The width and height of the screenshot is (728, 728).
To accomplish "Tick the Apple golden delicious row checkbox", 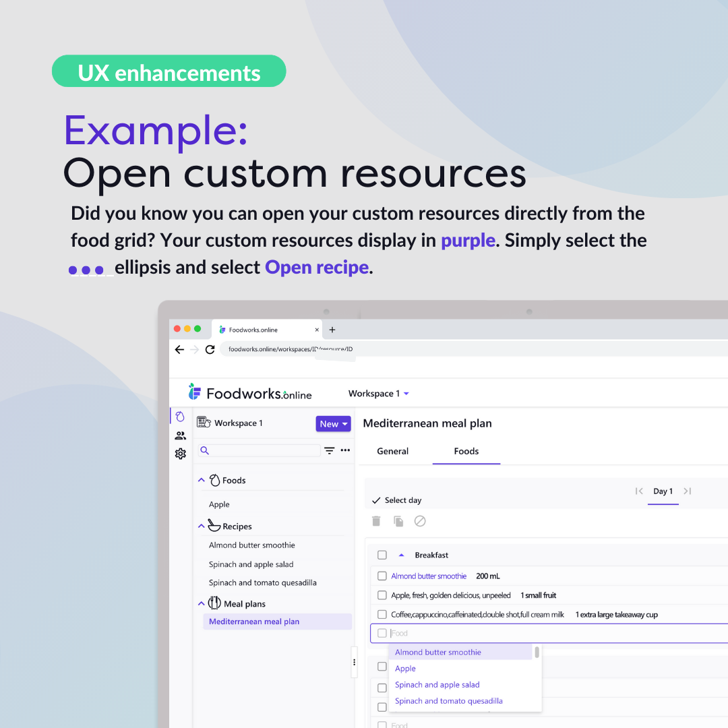I will click(382, 595).
